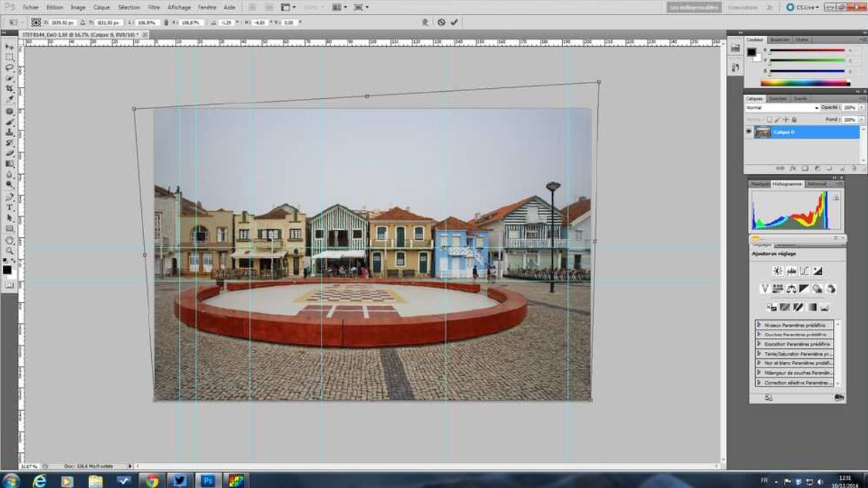868x488 pixels.
Task: Open the Normal blend mode dropdown
Action: tap(782, 107)
